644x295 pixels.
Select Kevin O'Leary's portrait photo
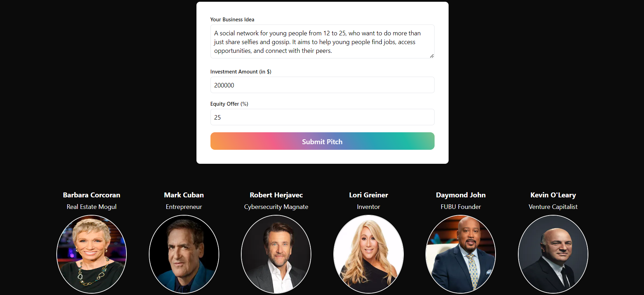click(x=553, y=254)
